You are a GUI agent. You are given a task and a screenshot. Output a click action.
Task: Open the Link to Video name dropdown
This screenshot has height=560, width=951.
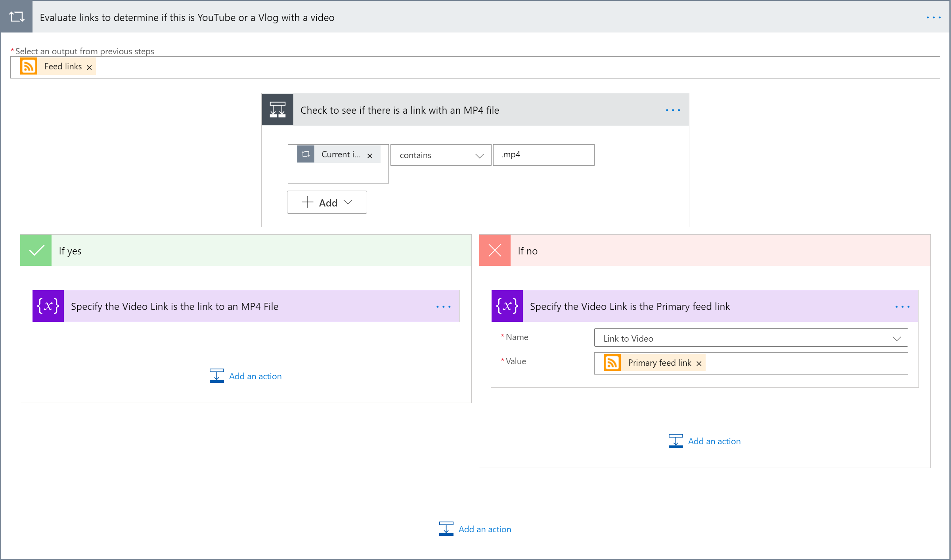coord(751,338)
